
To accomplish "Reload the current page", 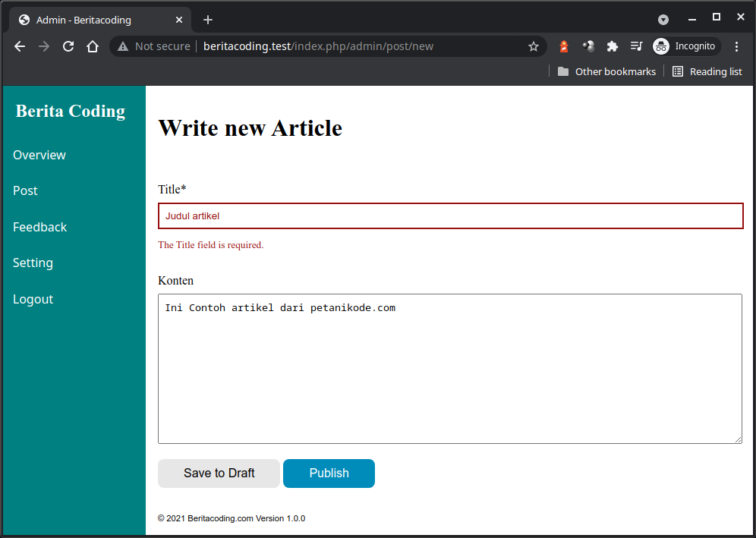I will [68, 46].
